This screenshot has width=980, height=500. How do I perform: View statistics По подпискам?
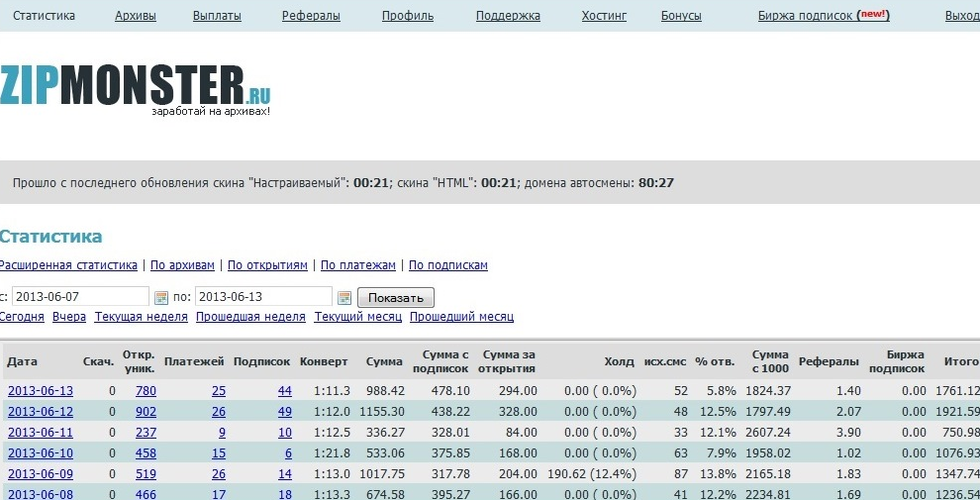(448, 265)
